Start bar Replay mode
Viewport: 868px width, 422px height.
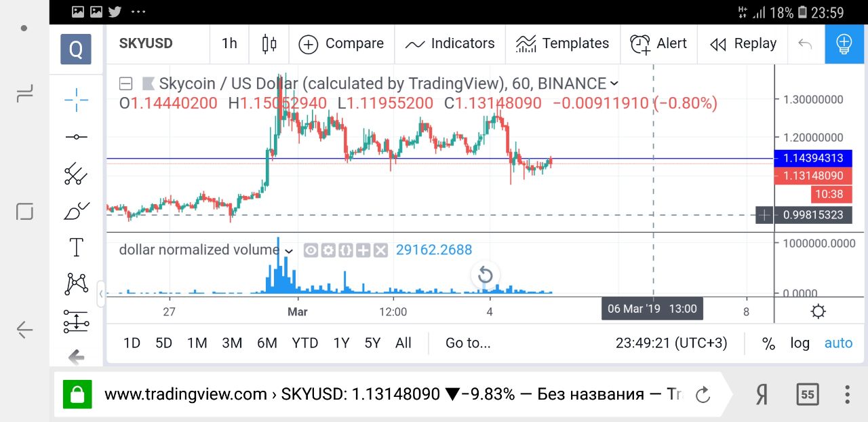point(743,44)
